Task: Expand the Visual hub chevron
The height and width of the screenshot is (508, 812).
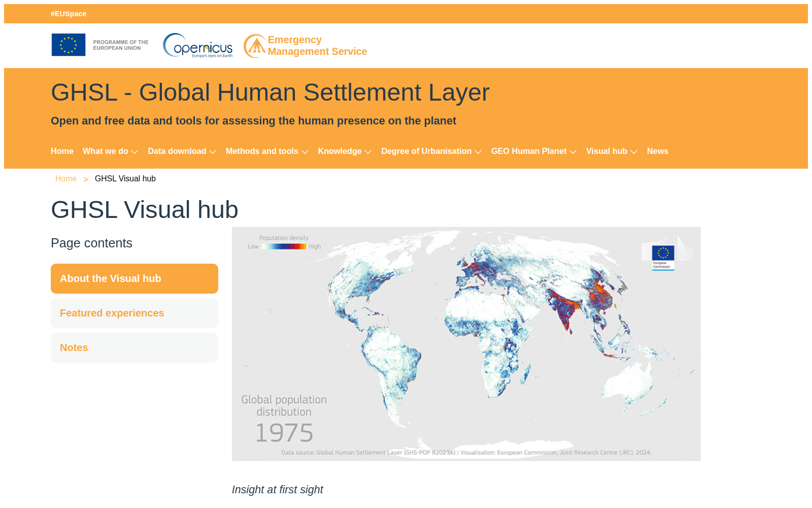Action: [x=634, y=152]
